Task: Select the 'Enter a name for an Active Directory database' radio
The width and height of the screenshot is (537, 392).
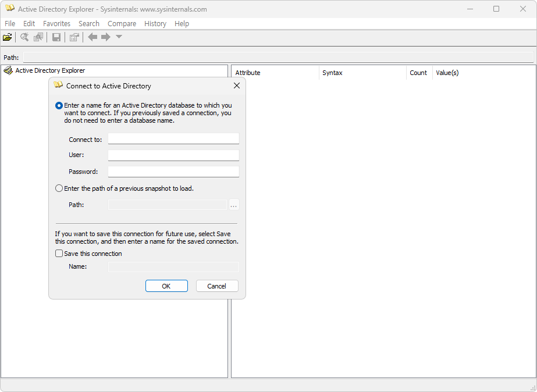Action: tap(59, 105)
